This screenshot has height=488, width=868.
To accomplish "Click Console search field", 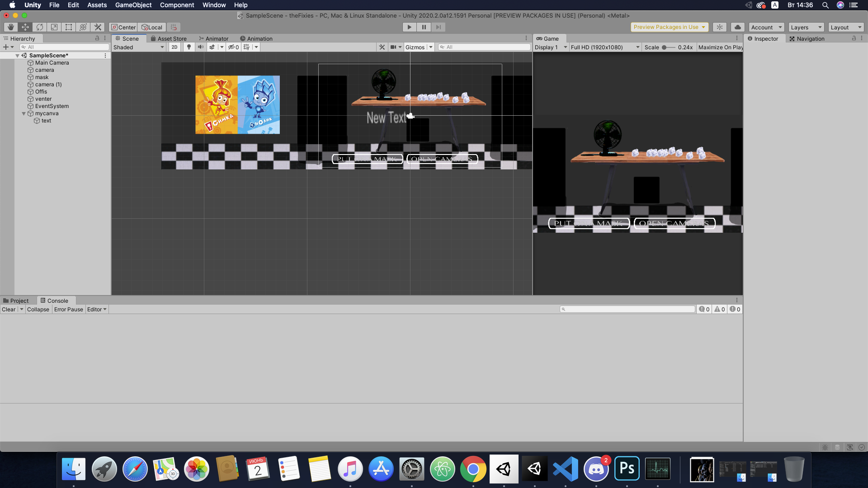I will (x=627, y=310).
